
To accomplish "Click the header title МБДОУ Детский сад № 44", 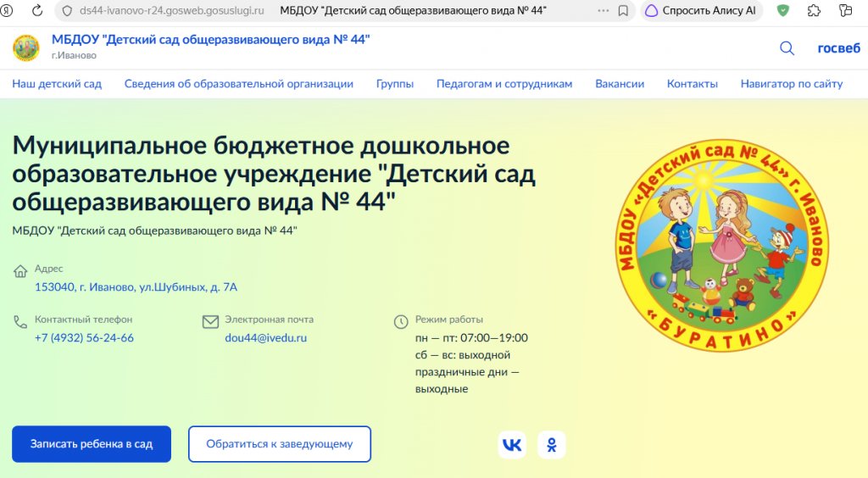I will [x=210, y=40].
